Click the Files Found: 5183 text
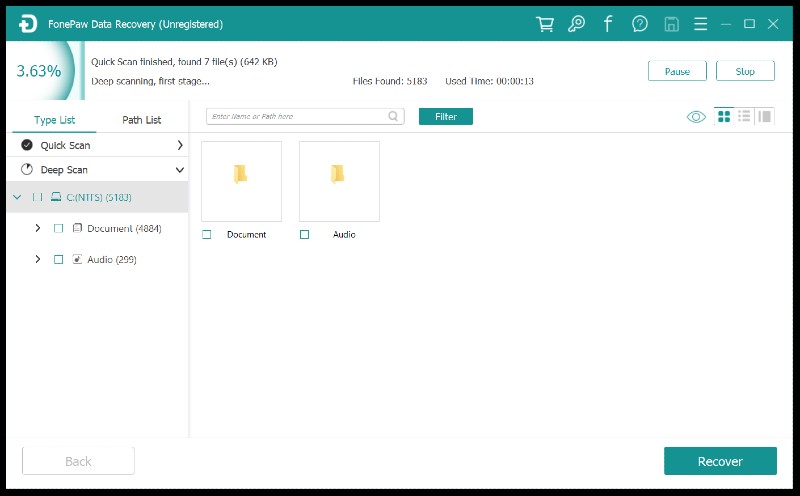800x496 pixels. [x=390, y=81]
